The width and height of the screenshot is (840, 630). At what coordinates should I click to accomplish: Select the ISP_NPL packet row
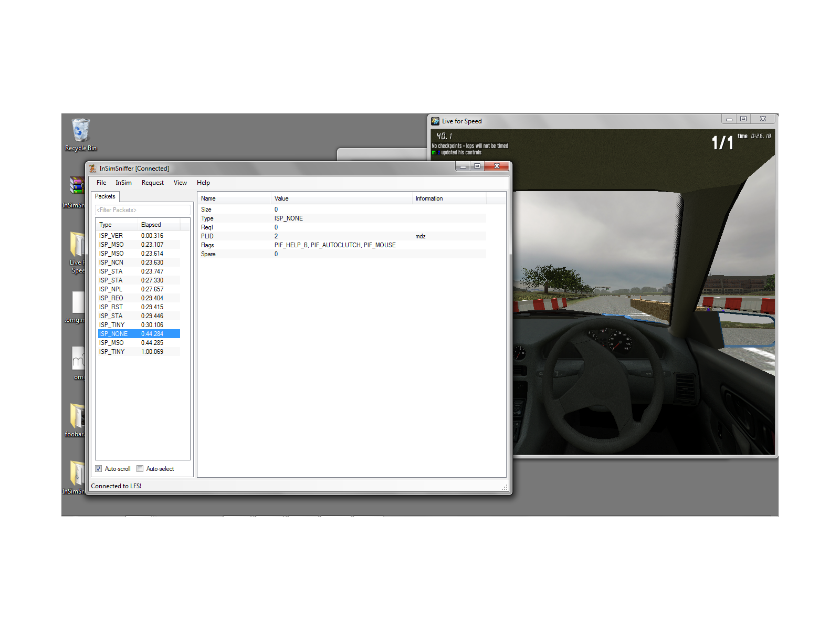139,289
